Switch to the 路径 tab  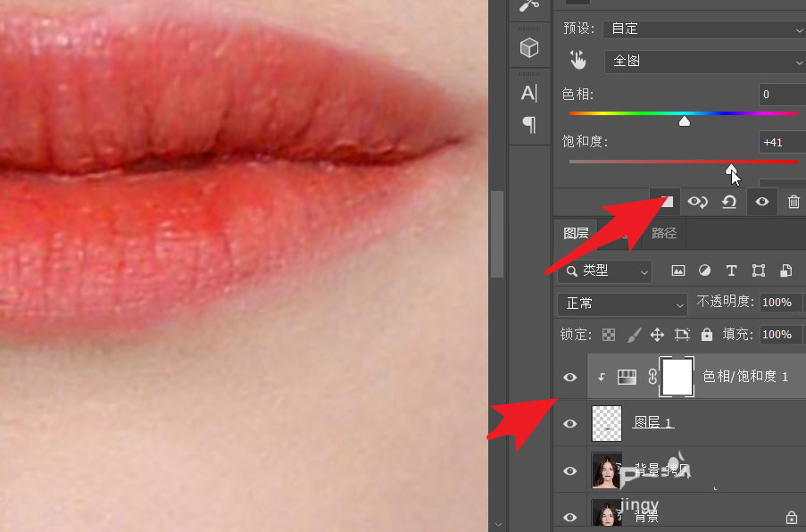coord(664,234)
